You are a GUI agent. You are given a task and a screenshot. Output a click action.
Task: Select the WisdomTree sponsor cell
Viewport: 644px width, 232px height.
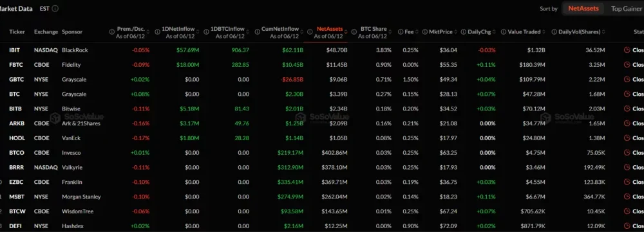[78, 211]
